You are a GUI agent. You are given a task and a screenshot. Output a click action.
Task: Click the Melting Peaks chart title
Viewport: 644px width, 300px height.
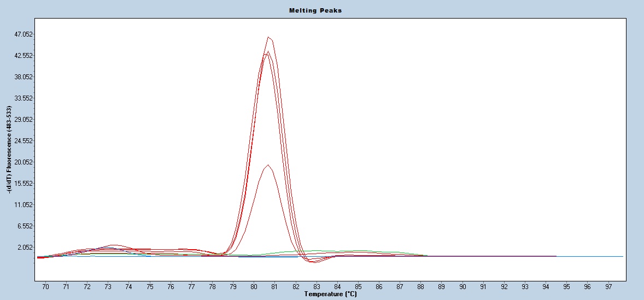pos(315,10)
